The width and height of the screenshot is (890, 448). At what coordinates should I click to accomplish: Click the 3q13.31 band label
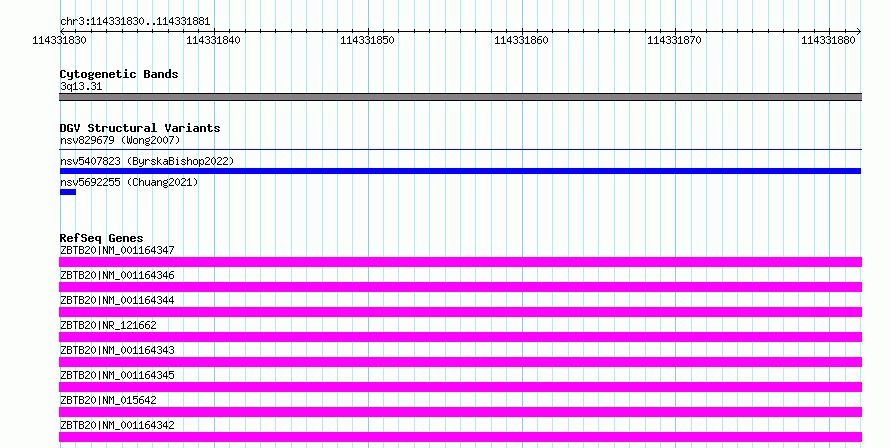pyautogui.click(x=81, y=86)
